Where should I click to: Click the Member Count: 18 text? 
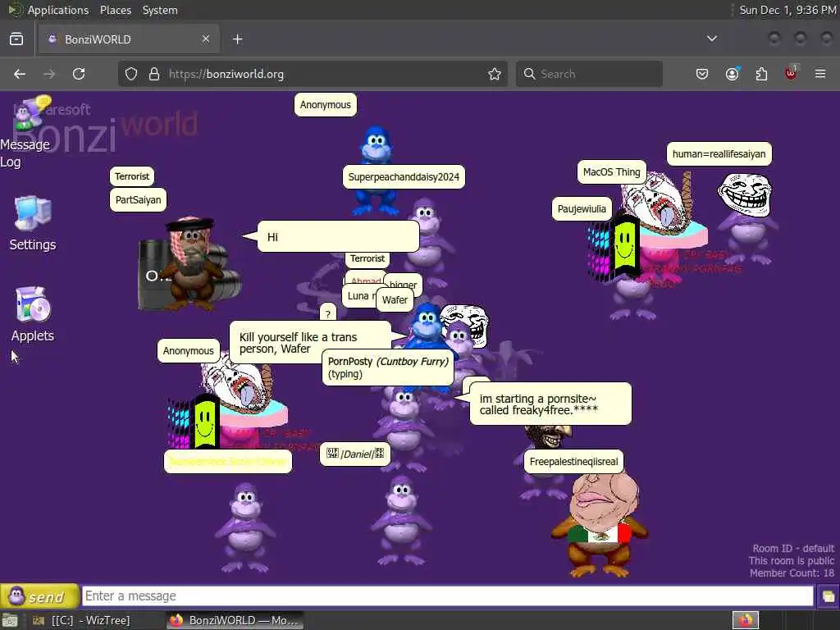click(x=792, y=573)
